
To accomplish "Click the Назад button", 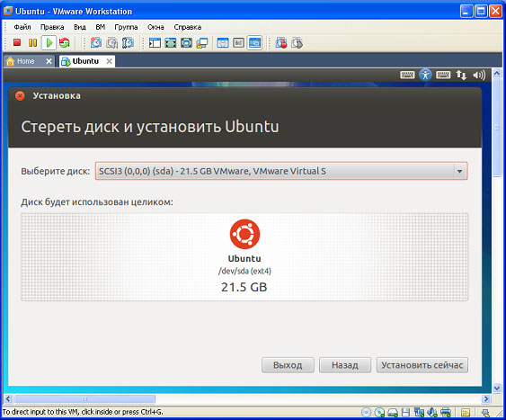I will tap(345, 365).
